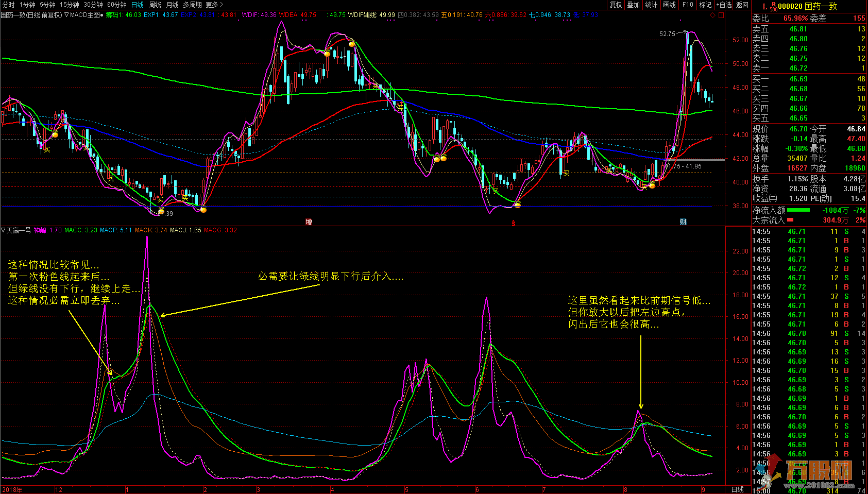Screen dimensions: 868x494
Task: Click the 卖一 46.72 ask row
Action: tap(809, 69)
